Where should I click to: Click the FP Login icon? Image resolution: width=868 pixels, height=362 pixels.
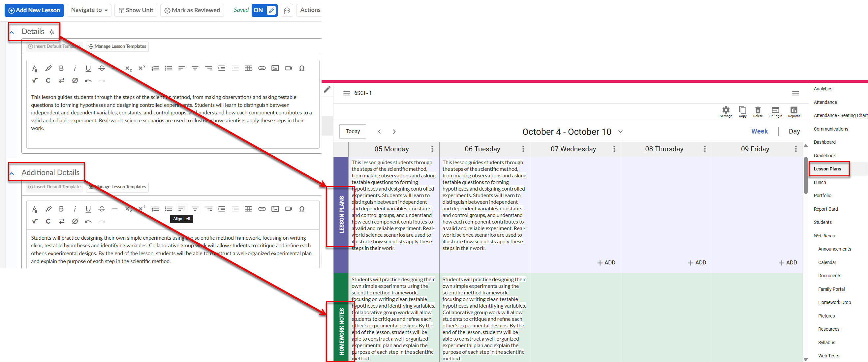(x=775, y=112)
